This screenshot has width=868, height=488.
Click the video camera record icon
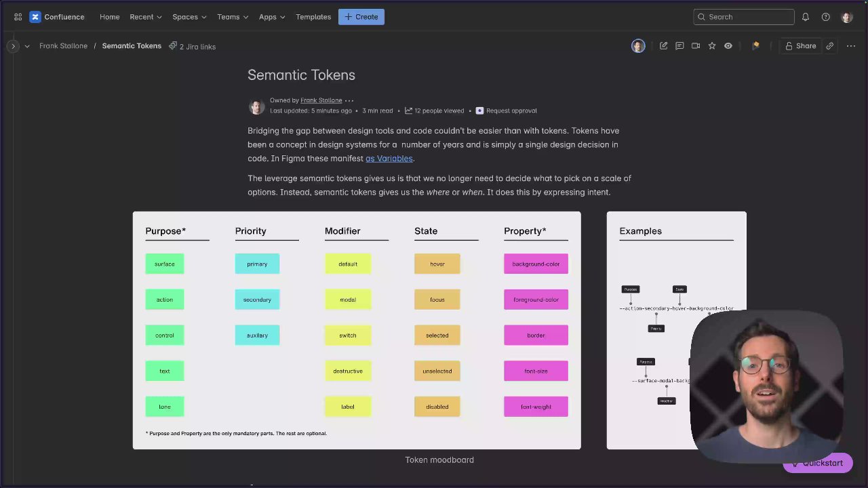696,46
